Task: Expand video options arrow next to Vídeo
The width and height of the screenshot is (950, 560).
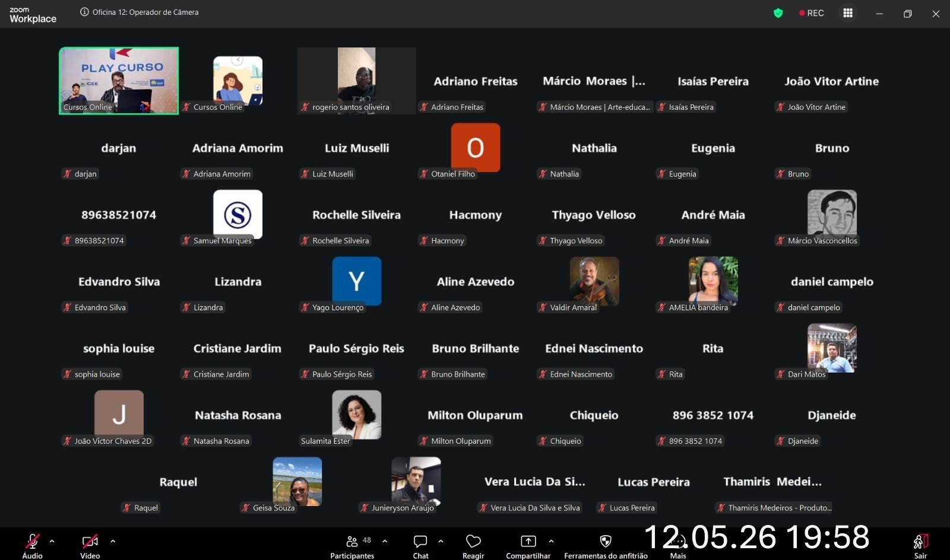Action: click(113, 541)
